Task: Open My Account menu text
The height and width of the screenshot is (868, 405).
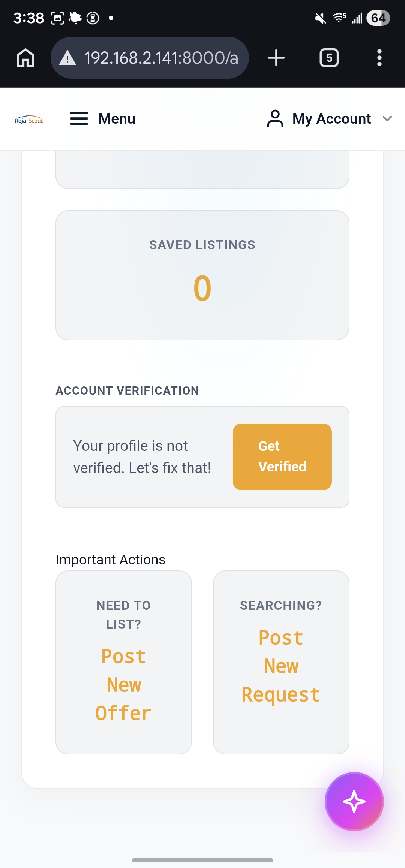Action: pyautogui.click(x=331, y=119)
